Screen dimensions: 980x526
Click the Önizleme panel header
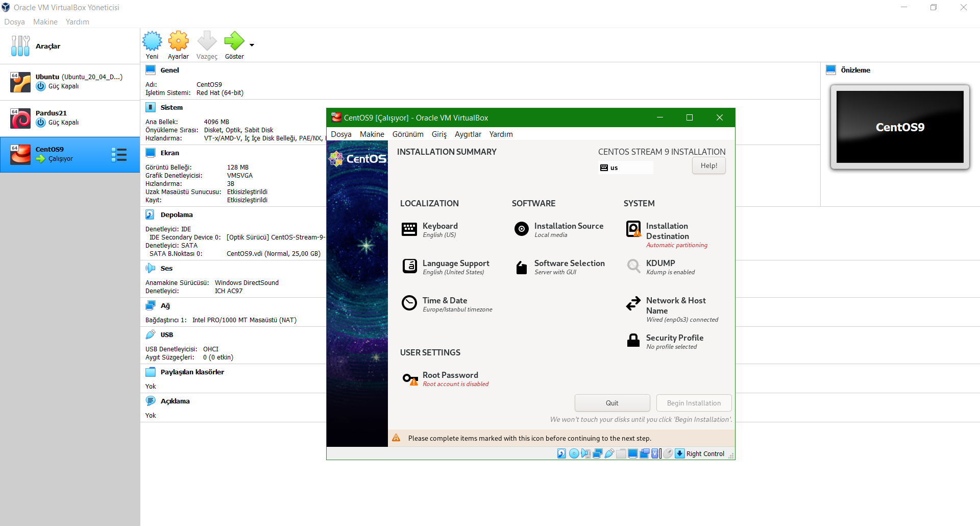click(x=855, y=70)
